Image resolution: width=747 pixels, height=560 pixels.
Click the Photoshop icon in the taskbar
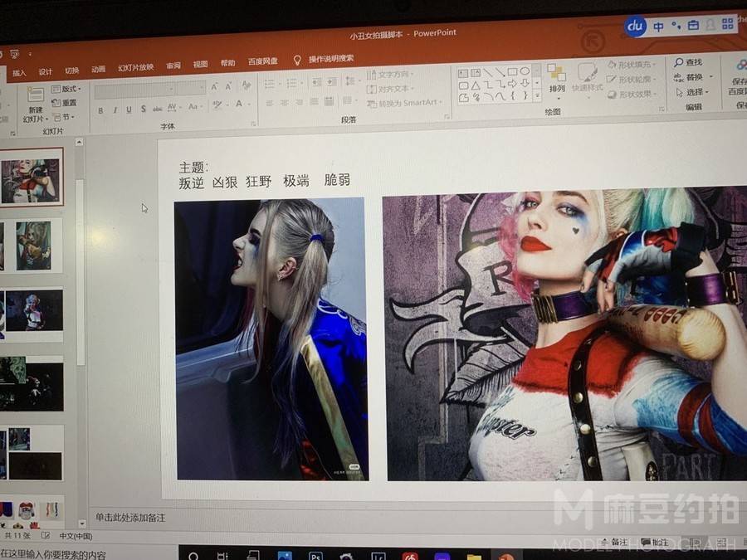point(315,555)
